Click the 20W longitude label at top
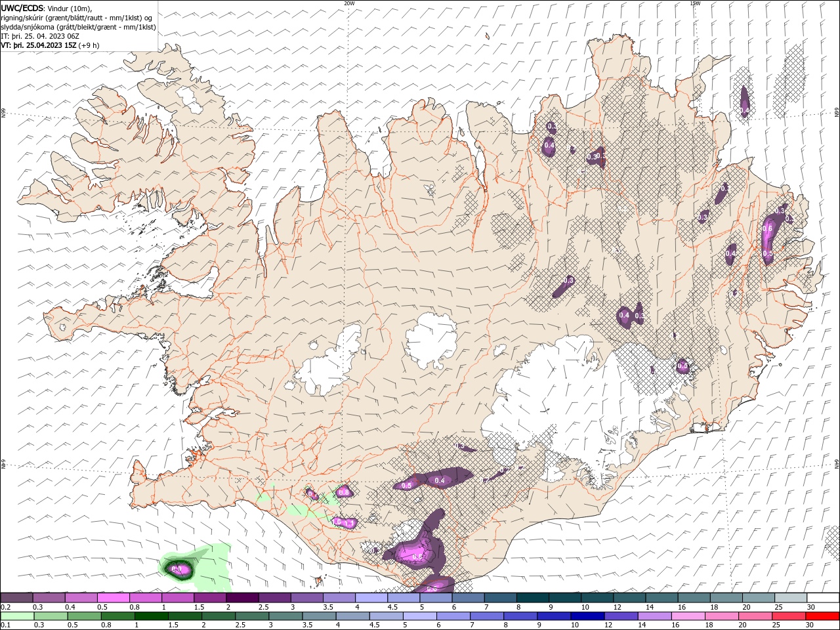Viewport: 840px width, 630px height. click(349, 3)
